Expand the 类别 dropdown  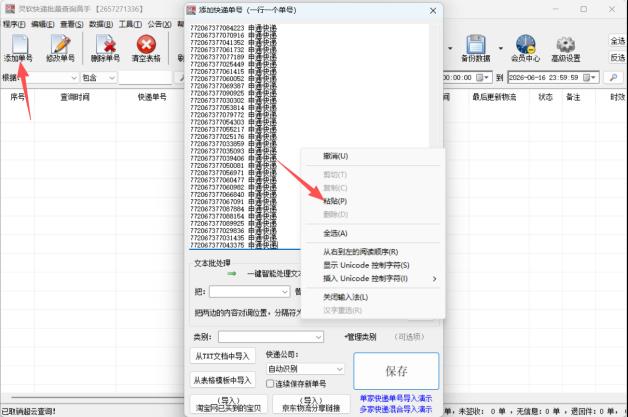[271, 337]
